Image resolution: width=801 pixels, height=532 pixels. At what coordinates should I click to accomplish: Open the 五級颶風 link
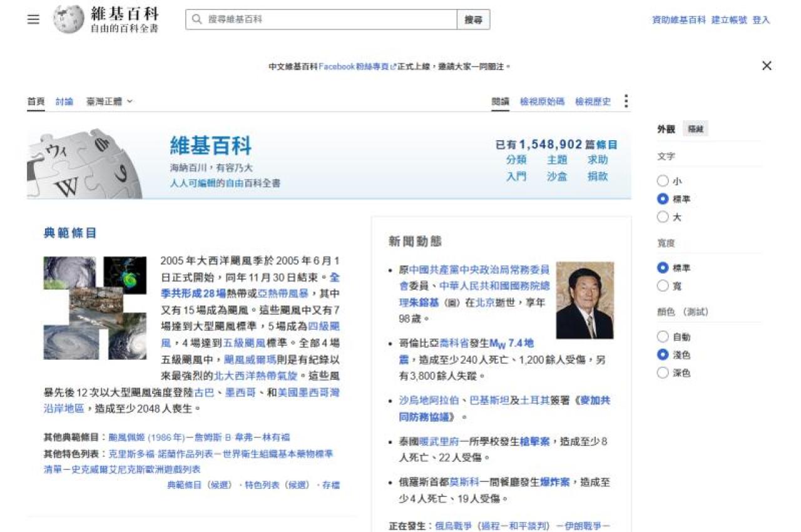point(245,343)
